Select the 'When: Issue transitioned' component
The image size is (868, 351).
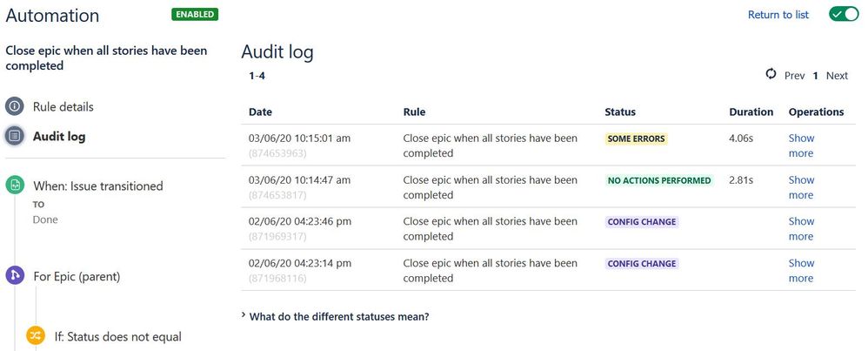[x=97, y=186]
